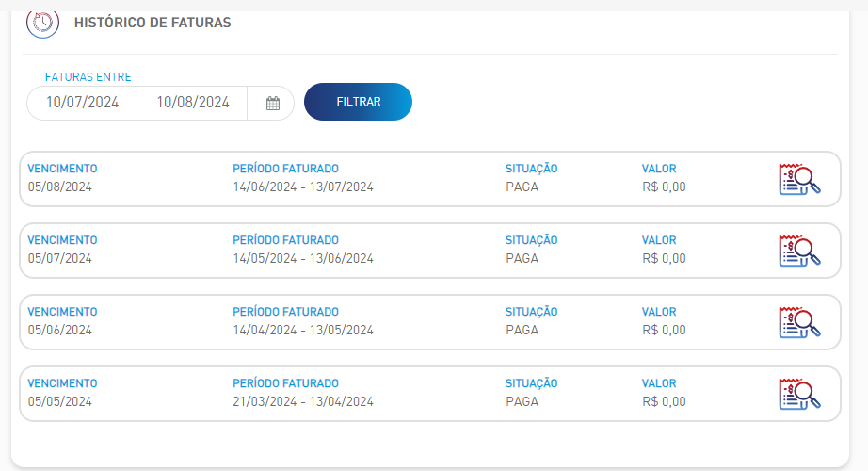
Task: Select the invoice row due 05/07/2024
Action: pyautogui.click(x=430, y=251)
